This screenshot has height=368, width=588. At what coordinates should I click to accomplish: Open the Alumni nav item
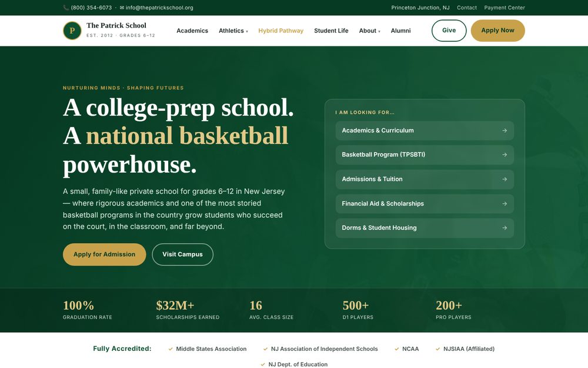pos(400,31)
